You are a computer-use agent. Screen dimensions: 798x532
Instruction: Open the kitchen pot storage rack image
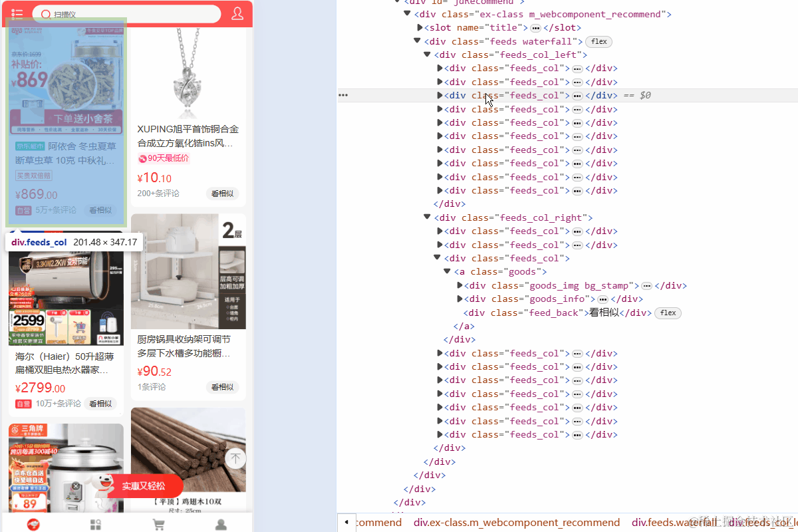188,271
